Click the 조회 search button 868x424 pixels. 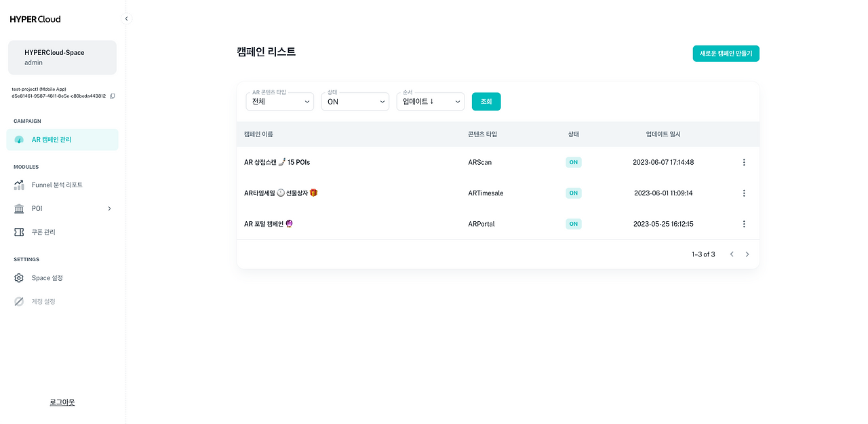[x=486, y=100]
